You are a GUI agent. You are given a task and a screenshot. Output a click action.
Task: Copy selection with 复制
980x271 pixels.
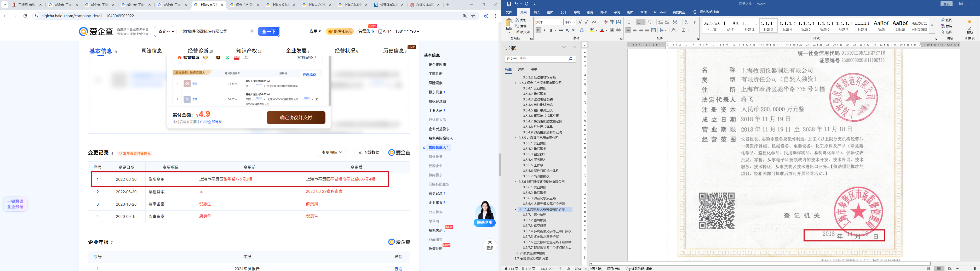coord(521,26)
